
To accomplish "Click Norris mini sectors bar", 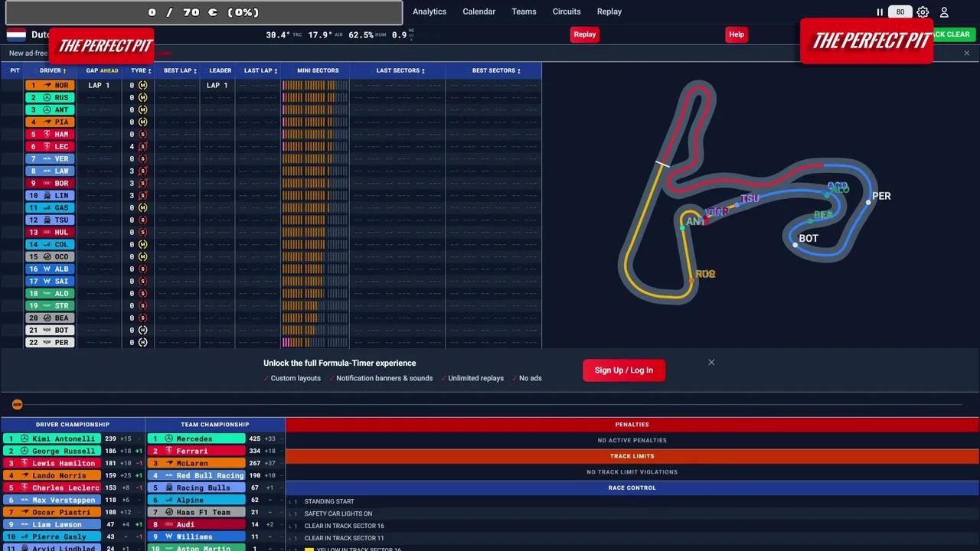I will coord(315,86).
